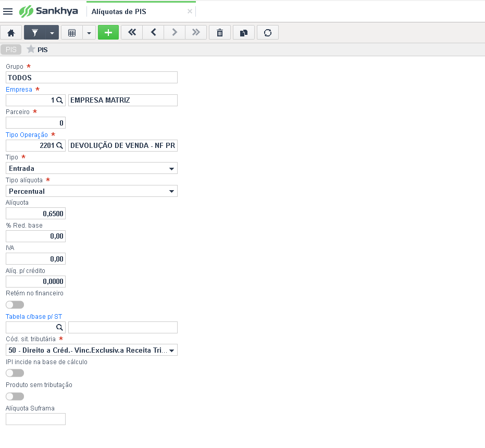Jump to the first record

tap(132, 32)
